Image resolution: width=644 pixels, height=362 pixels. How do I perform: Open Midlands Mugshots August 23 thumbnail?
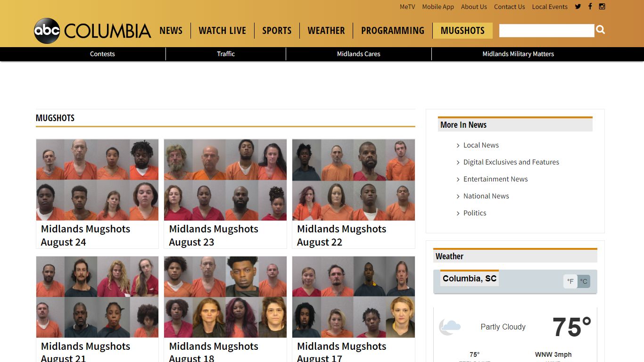pos(225,180)
